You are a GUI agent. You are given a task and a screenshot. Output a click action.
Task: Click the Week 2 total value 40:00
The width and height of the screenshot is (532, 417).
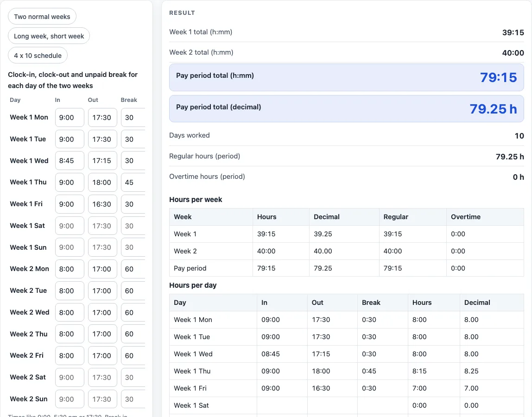point(513,53)
